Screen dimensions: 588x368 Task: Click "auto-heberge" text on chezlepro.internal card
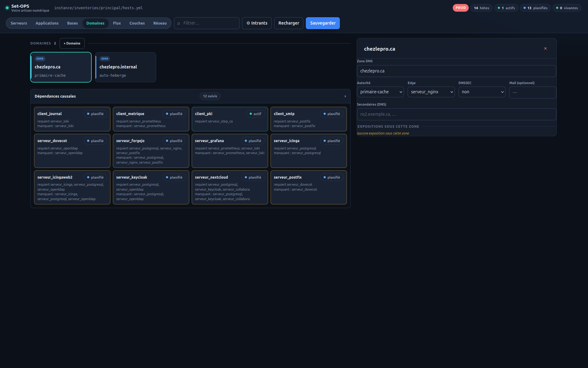coord(113,76)
